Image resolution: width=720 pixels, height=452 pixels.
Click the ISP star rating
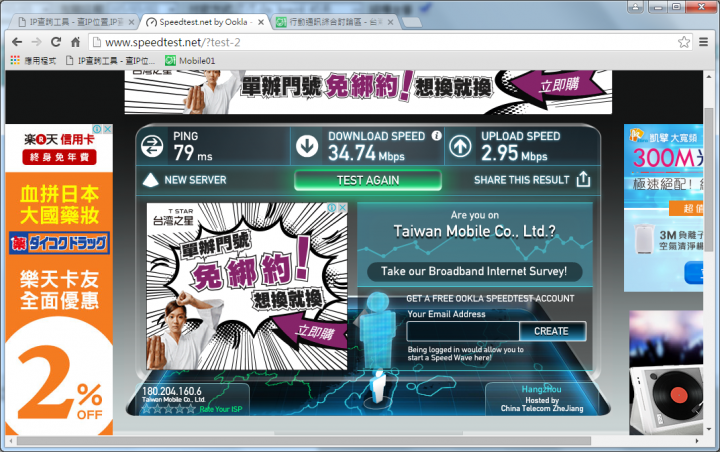(169, 409)
